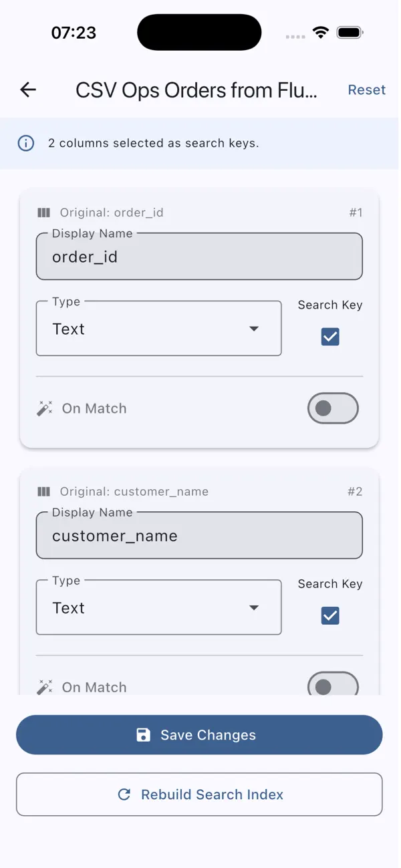Open the Type dropdown for customer_name

coord(158,607)
